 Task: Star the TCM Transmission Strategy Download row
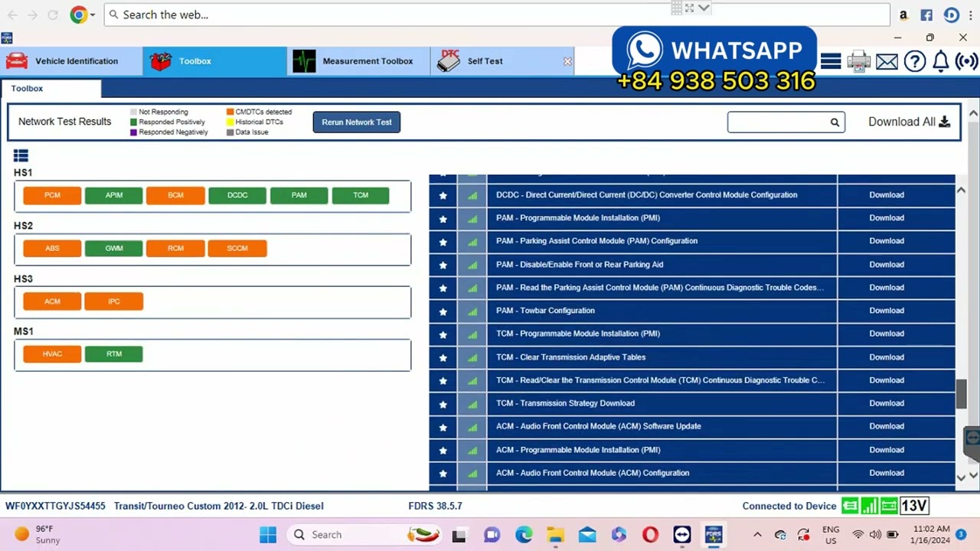click(x=443, y=404)
